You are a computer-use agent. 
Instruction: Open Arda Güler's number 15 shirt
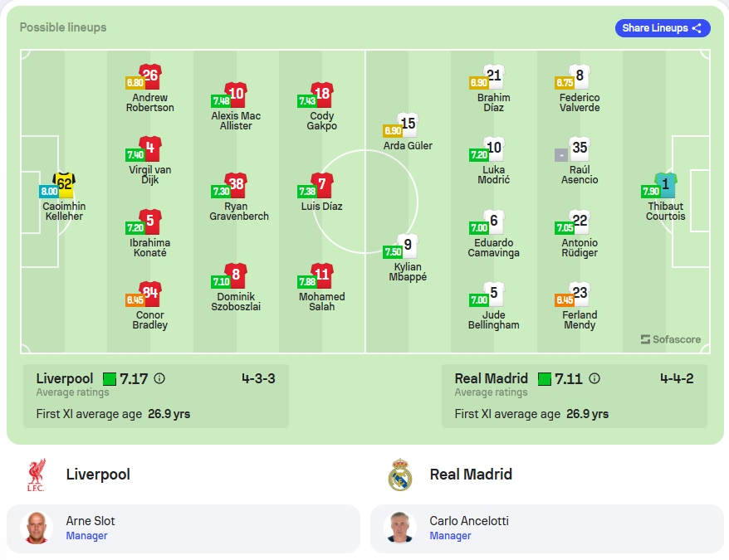(408, 125)
